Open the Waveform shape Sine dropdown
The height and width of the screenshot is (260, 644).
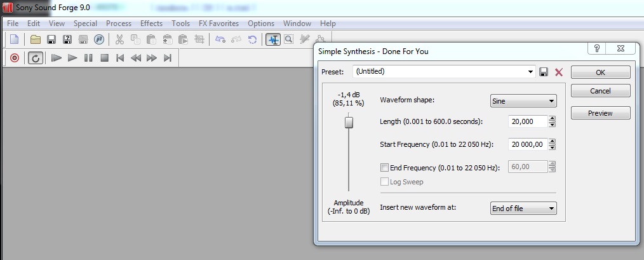(524, 101)
